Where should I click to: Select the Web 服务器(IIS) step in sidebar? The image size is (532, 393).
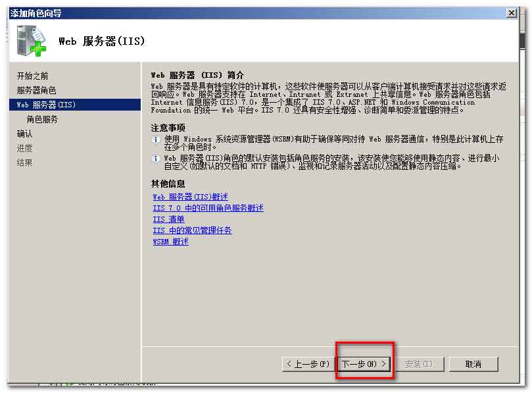pos(75,105)
